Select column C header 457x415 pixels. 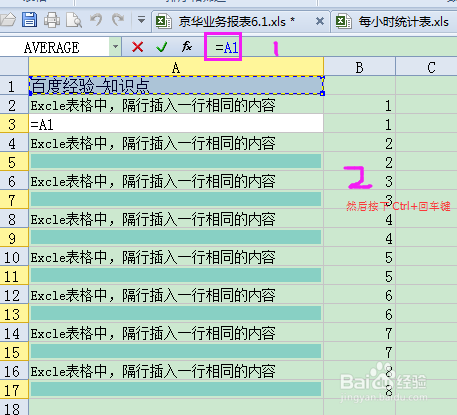[x=427, y=67]
